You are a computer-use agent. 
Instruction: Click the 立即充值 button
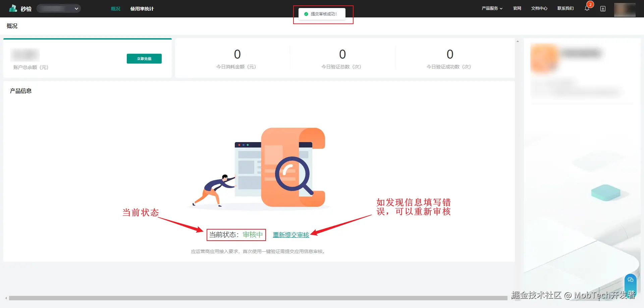click(144, 59)
